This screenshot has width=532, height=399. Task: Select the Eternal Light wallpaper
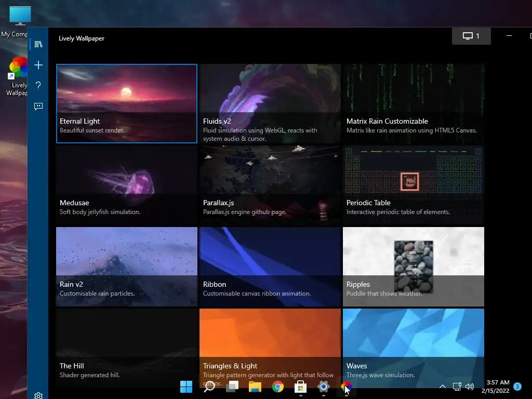127,103
